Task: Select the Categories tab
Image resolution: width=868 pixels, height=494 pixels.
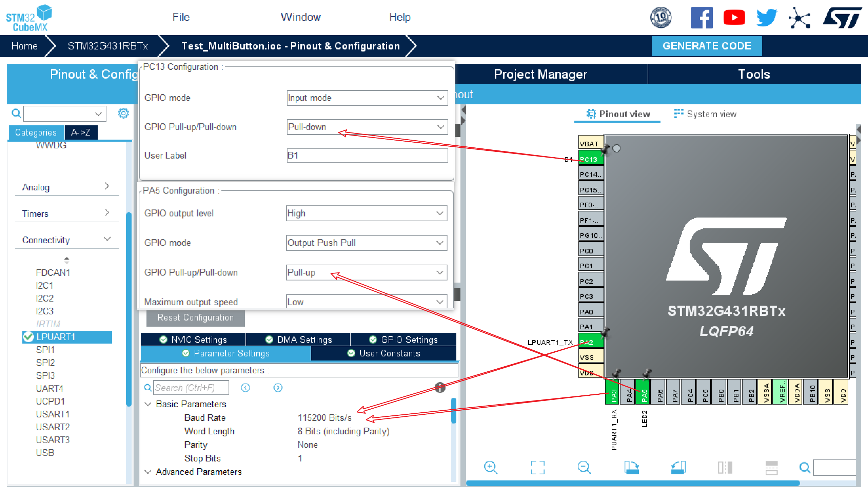Action: coord(36,132)
